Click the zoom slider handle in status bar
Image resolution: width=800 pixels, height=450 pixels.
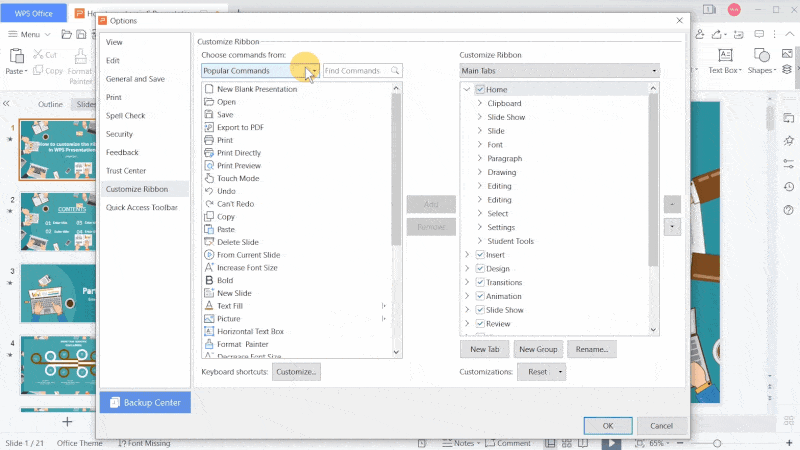pyautogui.click(x=717, y=443)
